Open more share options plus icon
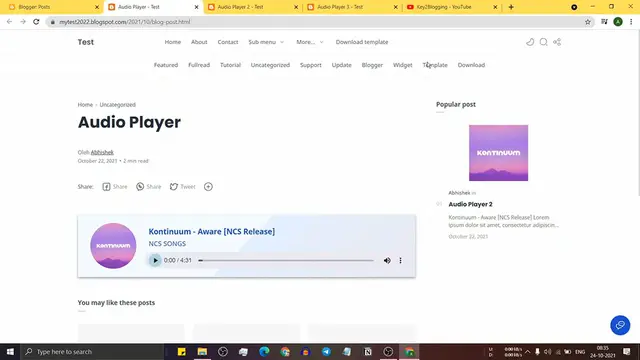 coord(208,187)
